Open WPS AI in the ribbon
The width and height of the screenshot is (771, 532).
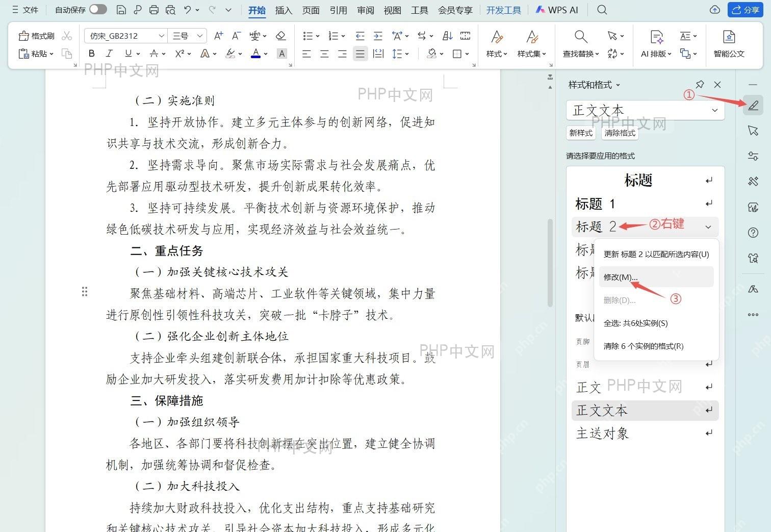coord(557,10)
